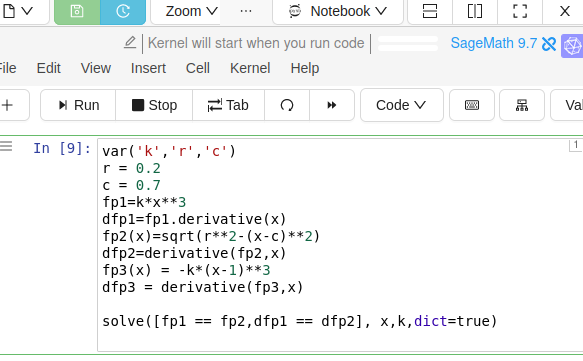The image size is (583, 361).
Task: Insert a cell with the plus button
Action: pos(10,105)
